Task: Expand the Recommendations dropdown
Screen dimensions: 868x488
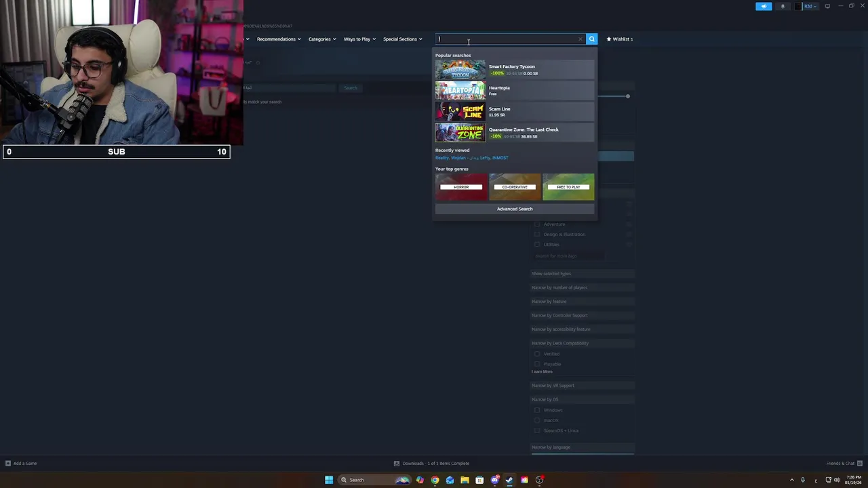Action: (279, 39)
